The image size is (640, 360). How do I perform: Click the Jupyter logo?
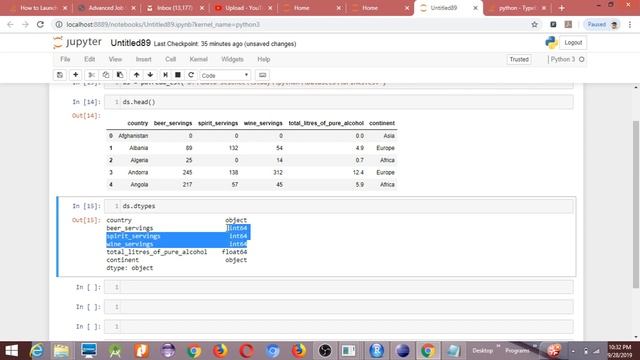78,42
